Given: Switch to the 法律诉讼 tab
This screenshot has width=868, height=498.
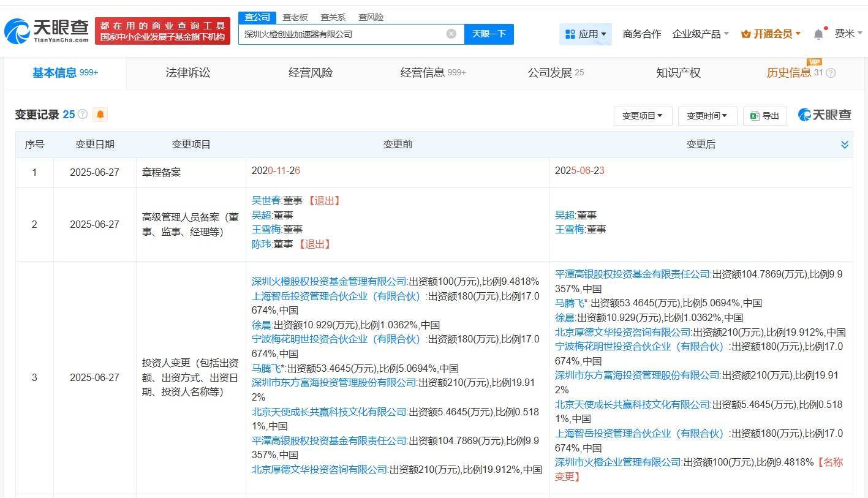Looking at the screenshot, I should tap(188, 73).
